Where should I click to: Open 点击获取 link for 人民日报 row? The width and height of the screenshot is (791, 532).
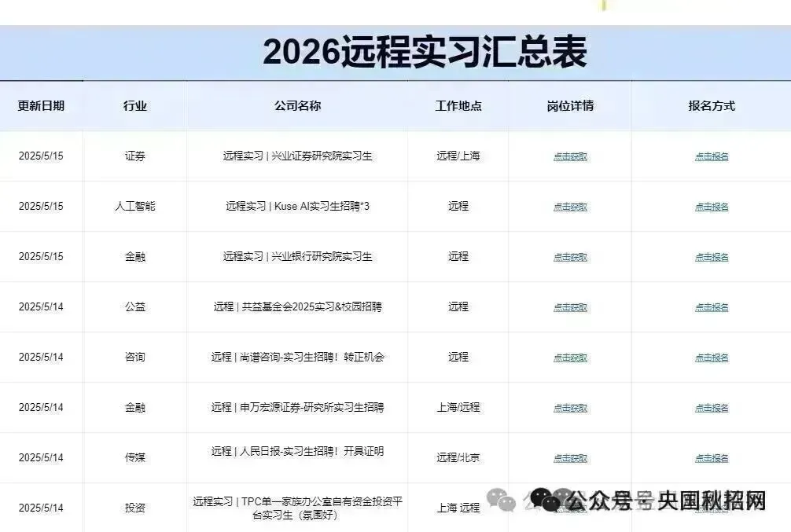(x=570, y=458)
